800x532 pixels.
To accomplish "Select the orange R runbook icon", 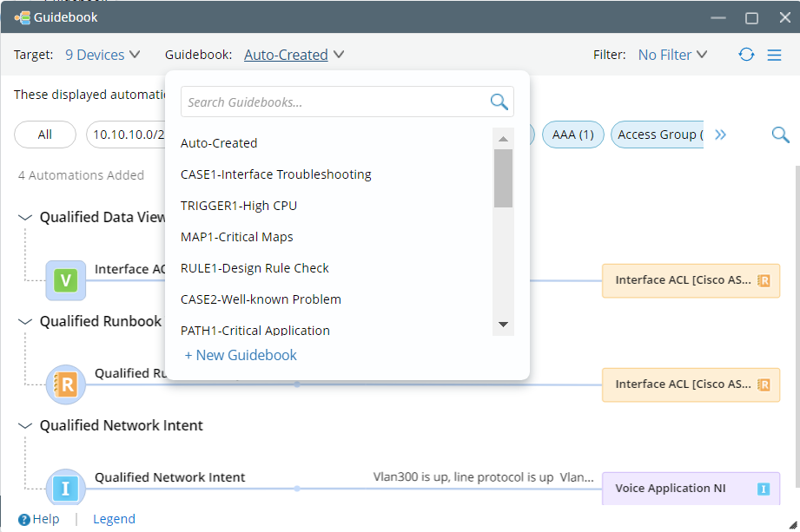I will tap(66, 384).
